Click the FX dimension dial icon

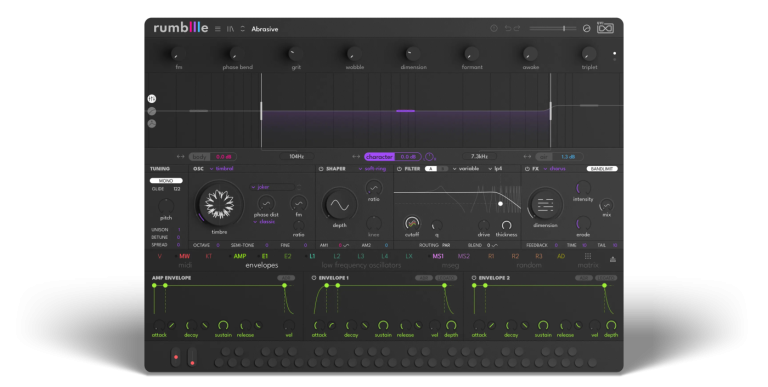545,204
